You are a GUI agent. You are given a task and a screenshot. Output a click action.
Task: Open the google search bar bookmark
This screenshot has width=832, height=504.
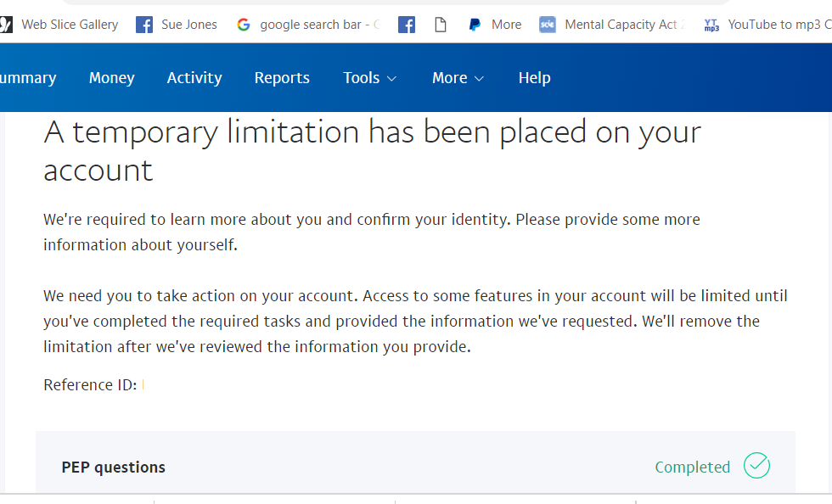click(314, 24)
